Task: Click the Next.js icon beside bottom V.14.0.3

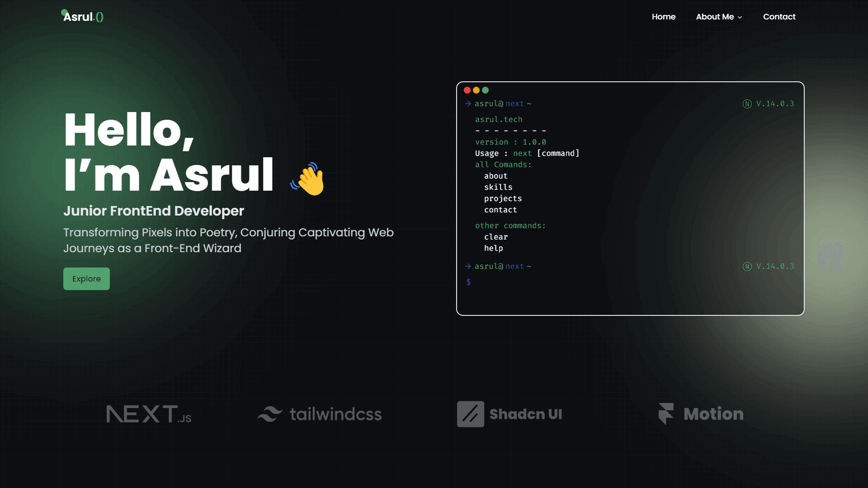Action: tap(747, 267)
